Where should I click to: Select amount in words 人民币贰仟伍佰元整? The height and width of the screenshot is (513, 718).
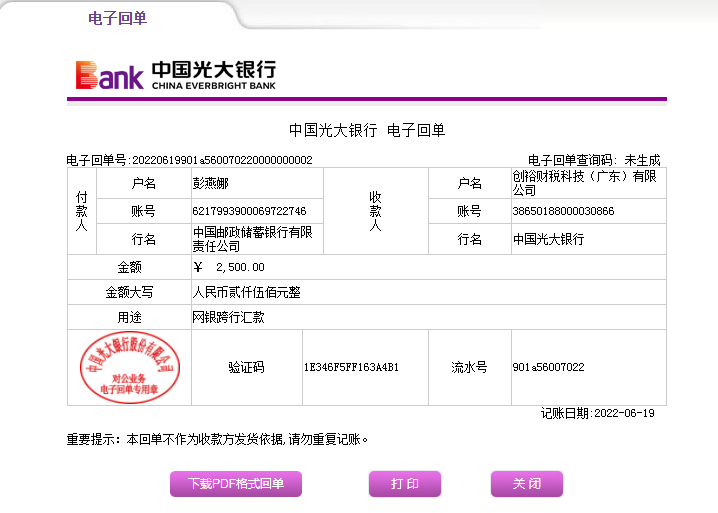click(x=246, y=292)
